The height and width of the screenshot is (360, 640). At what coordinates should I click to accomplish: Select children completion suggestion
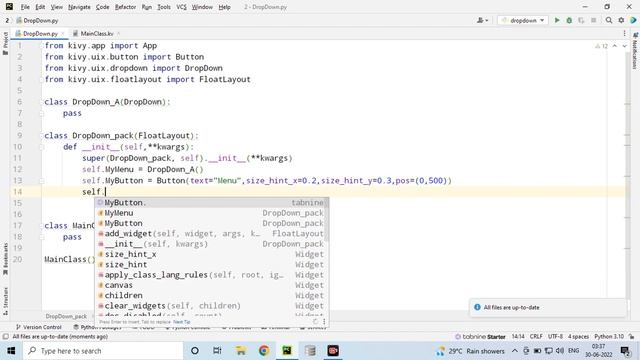(211, 295)
